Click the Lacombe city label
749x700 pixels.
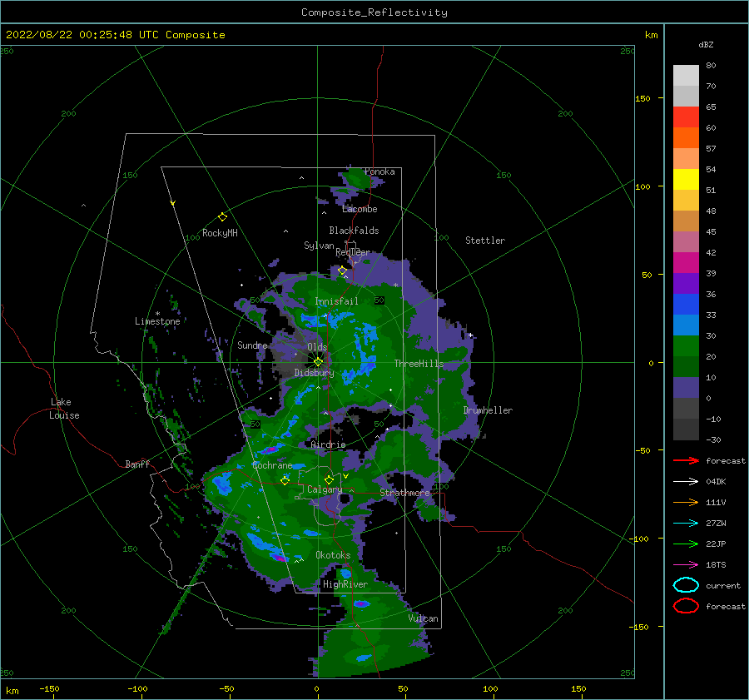pos(360,209)
